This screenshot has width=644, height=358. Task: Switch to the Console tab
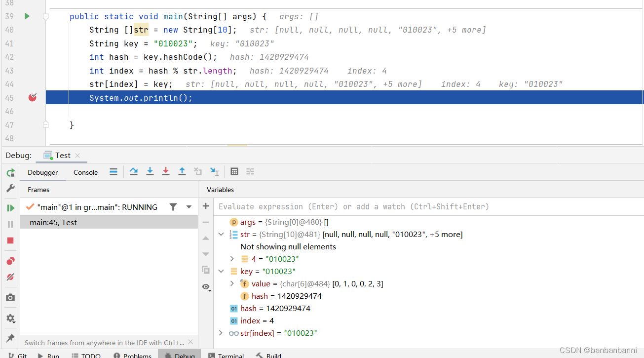[x=86, y=172]
